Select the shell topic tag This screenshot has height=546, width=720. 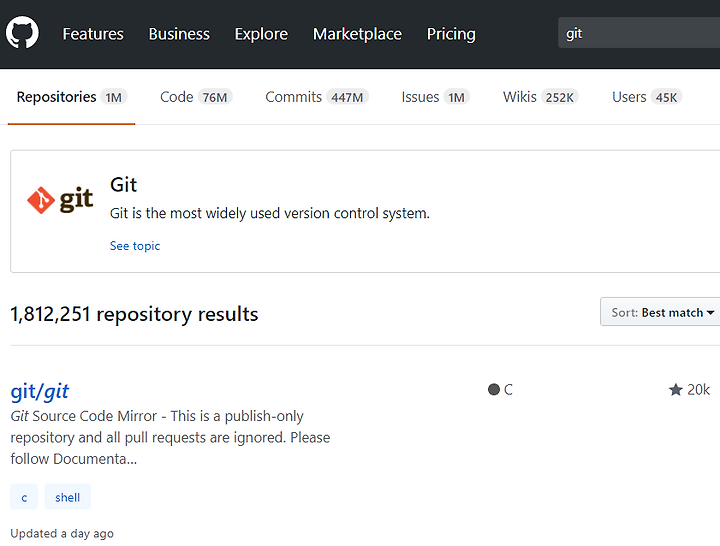68,497
